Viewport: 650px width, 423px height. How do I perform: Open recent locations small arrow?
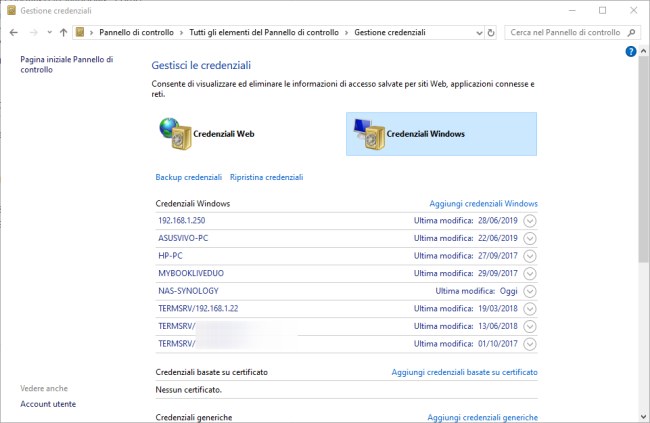coord(49,32)
